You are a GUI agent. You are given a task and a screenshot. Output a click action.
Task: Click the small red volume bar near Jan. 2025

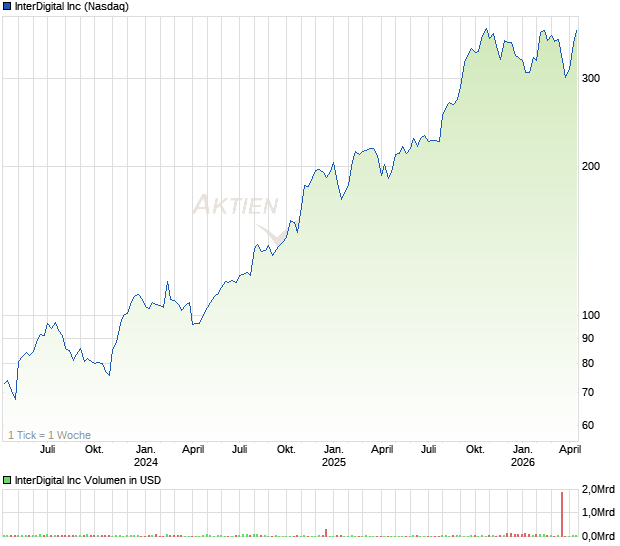tap(326, 533)
